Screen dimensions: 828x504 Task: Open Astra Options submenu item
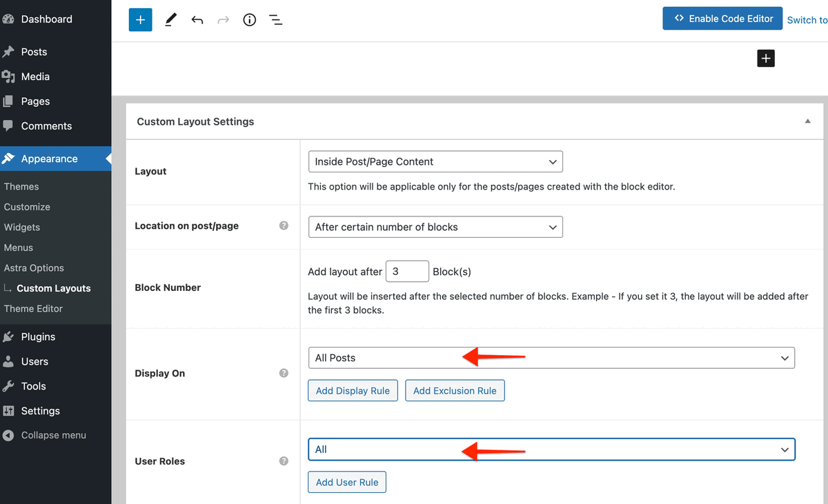point(34,268)
